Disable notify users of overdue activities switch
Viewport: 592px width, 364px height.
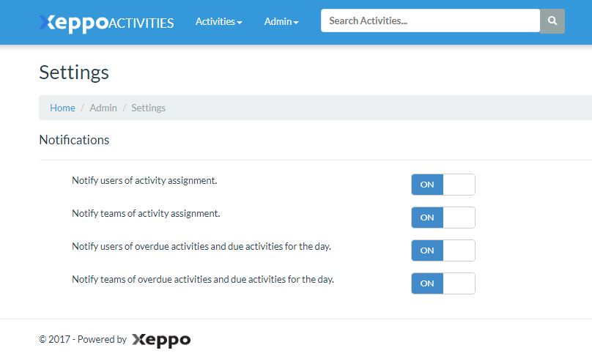[443, 250]
